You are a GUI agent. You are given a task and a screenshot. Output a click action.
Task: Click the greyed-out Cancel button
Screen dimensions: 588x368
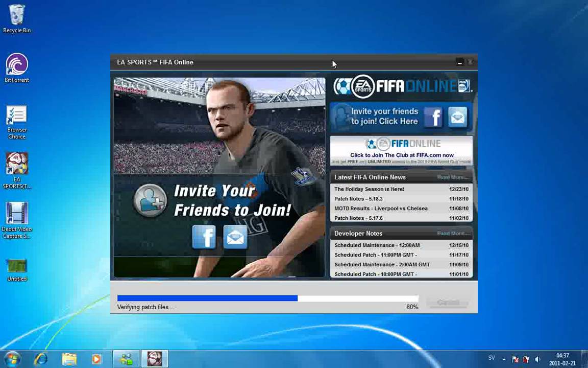click(x=448, y=302)
